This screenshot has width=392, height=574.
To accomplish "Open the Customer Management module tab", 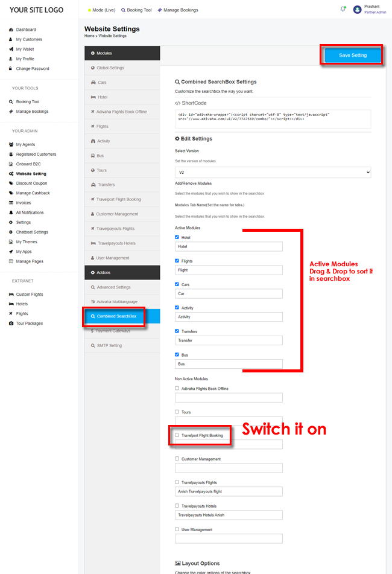I will [x=122, y=214].
